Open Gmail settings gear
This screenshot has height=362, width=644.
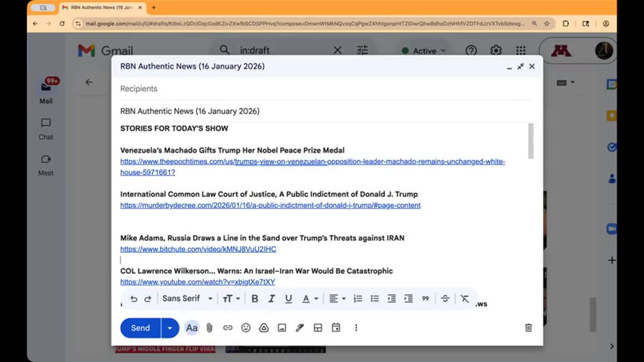tap(496, 50)
